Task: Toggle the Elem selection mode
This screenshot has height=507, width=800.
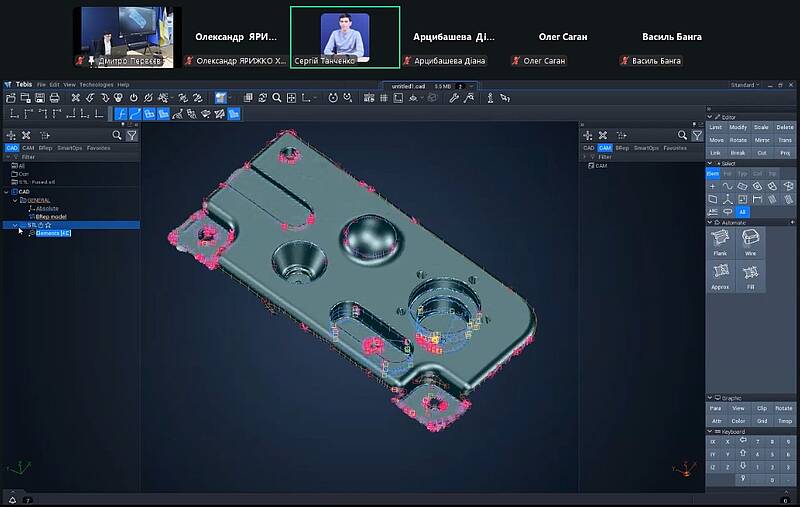Action: pos(713,173)
